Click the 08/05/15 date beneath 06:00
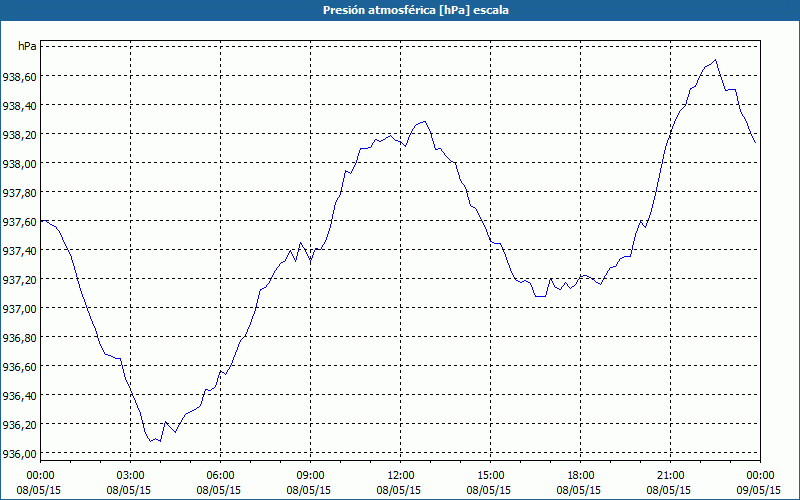This screenshot has width=800, height=500. click(x=219, y=490)
